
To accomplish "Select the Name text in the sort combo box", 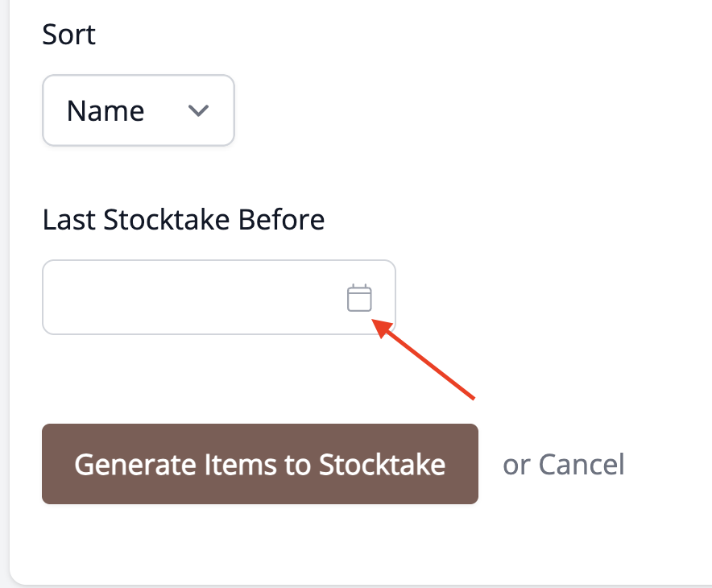I will coord(106,111).
